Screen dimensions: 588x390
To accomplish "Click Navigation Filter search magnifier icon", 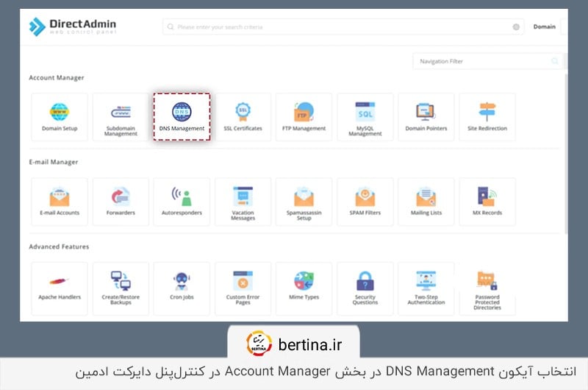I will pos(555,61).
